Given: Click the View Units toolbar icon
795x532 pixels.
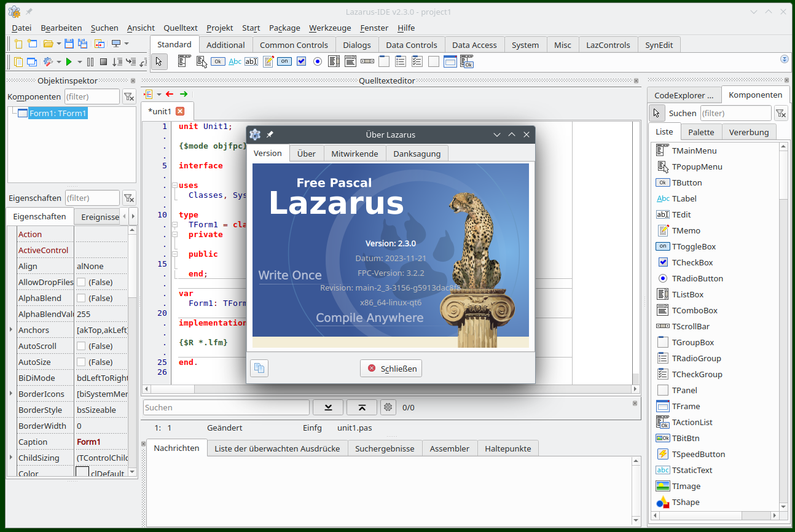Looking at the screenshot, I should pos(18,62).
